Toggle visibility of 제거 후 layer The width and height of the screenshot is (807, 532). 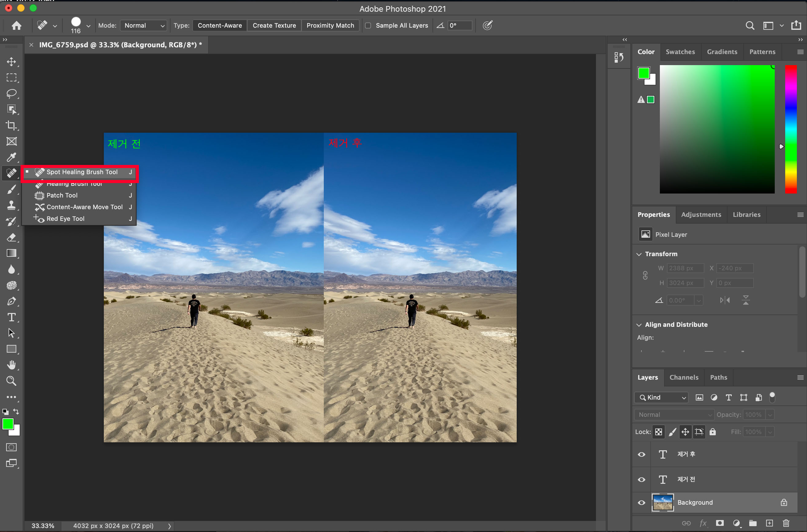pos(641,454)
